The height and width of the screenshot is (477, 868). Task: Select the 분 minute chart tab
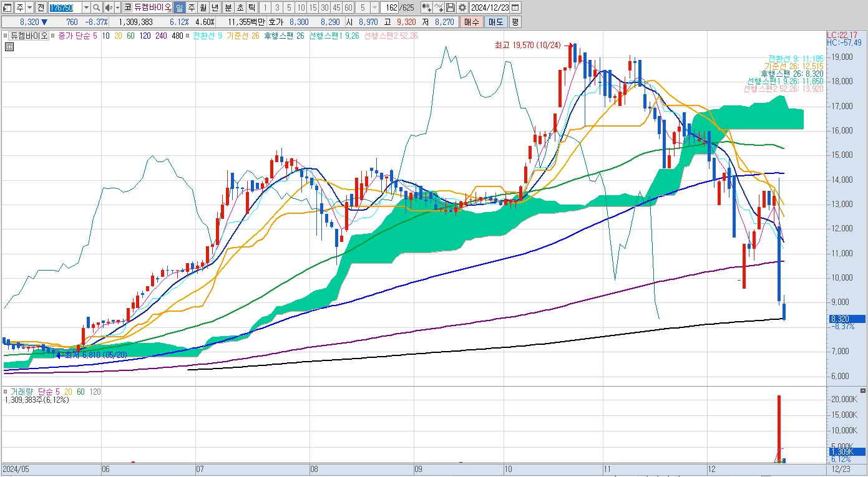228,7
